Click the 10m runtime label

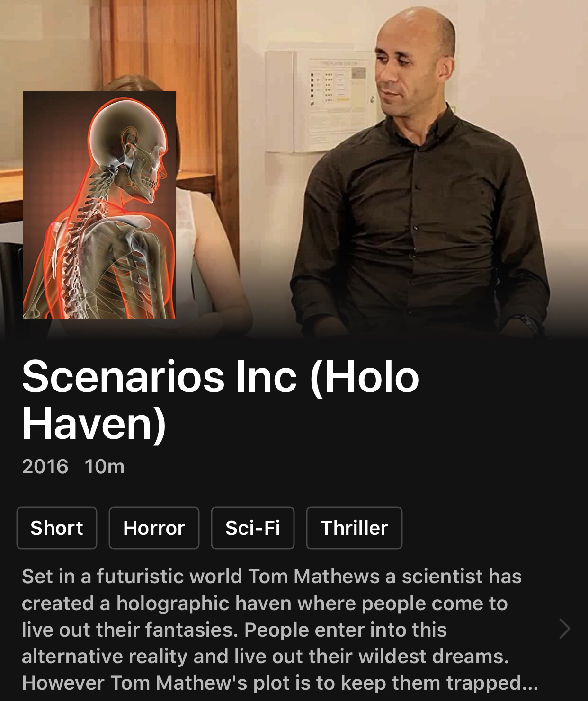(x=104, y=467)
